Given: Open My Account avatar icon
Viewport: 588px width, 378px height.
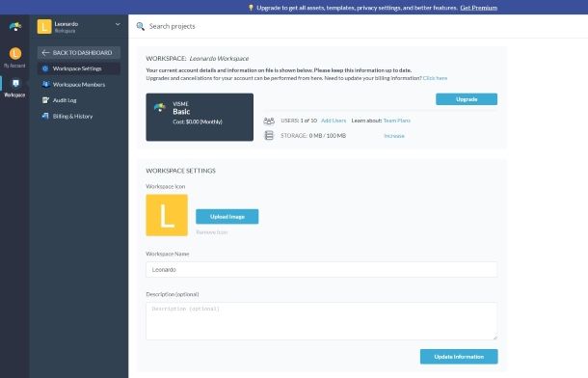Looking at the screenshot, I should [15, 54].
